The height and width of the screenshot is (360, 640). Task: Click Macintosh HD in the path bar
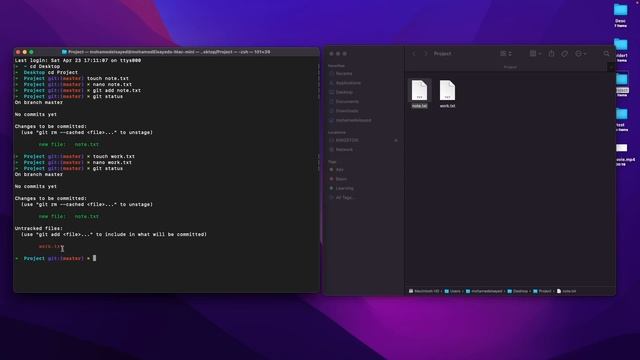[x=424, y=291]
